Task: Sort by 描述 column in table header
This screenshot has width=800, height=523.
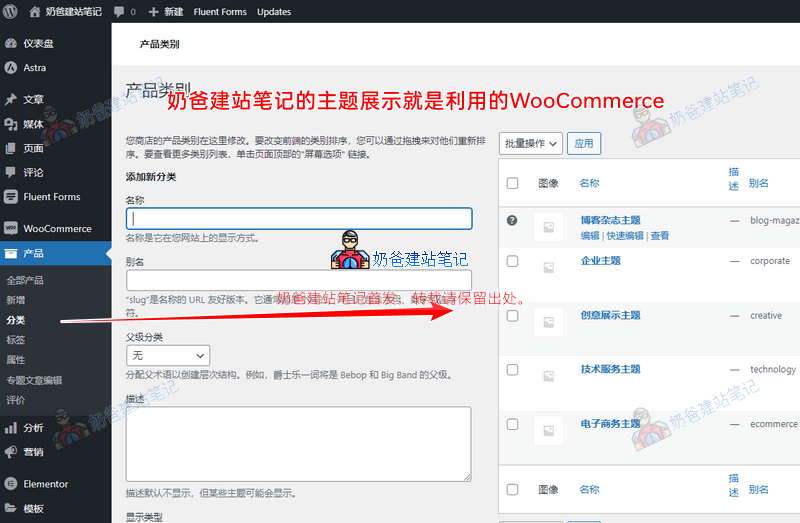Action: pos(734,179)
